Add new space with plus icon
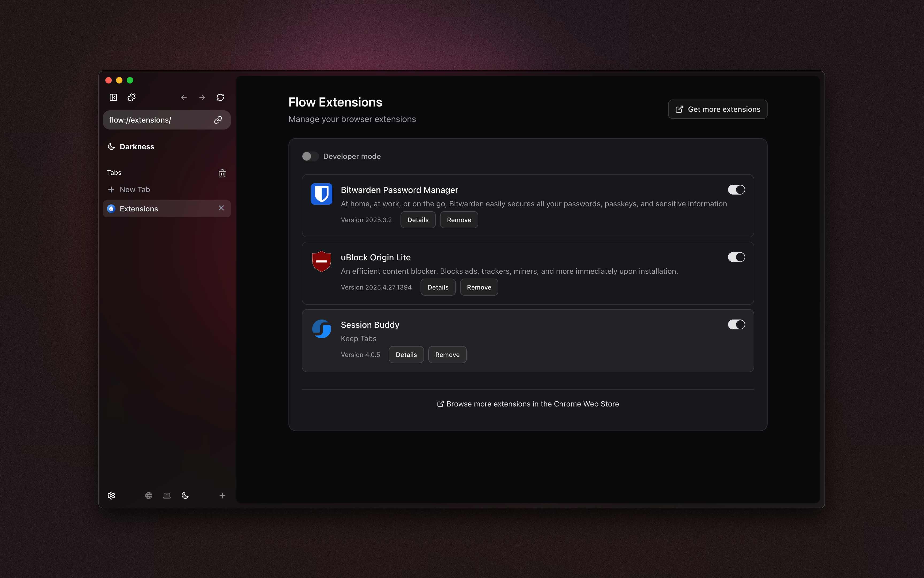This screenshot has height=578, width=924. pos(222,495)
